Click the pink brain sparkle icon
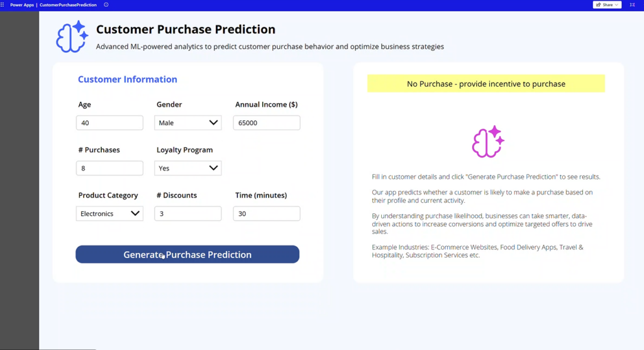Viewport: 644px width, 350px height. pyautogui.click(x=488, y=142)
